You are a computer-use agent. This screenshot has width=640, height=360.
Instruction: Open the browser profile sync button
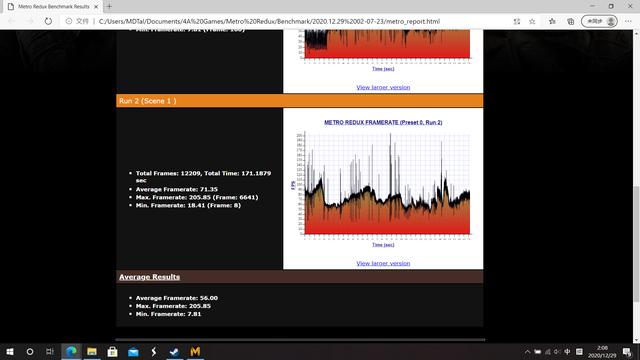tap(599, 21)
